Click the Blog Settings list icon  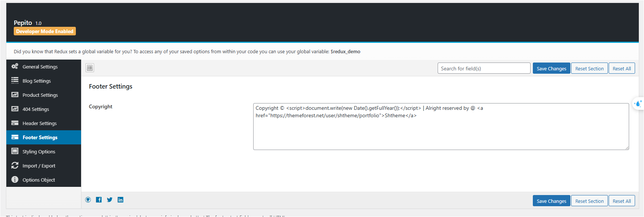point(15,80)
